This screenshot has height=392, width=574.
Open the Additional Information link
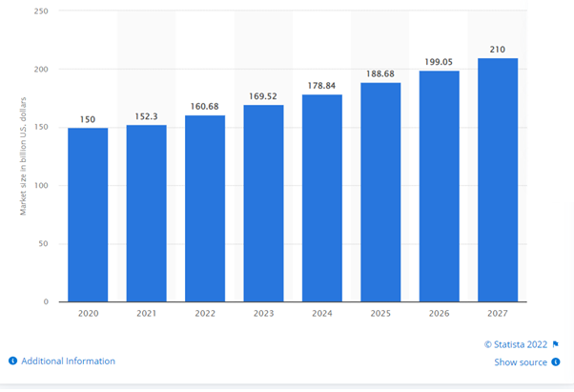[x=68, y=361]
